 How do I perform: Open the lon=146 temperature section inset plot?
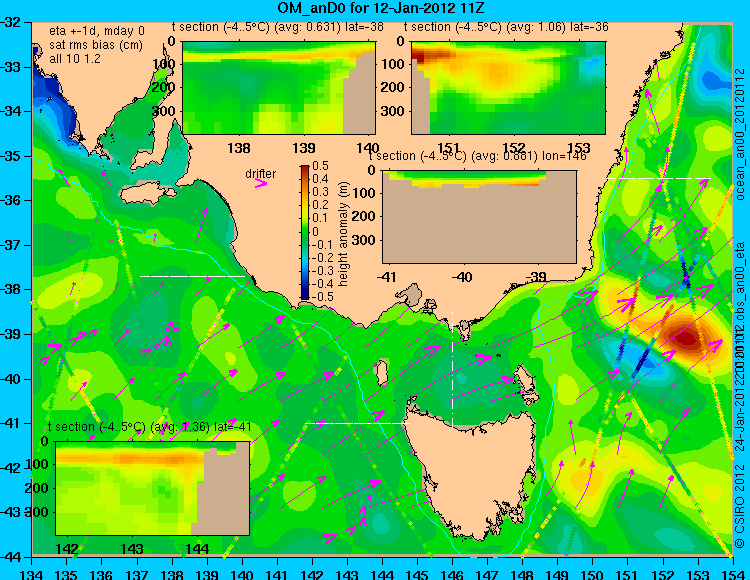pos(479,217)
